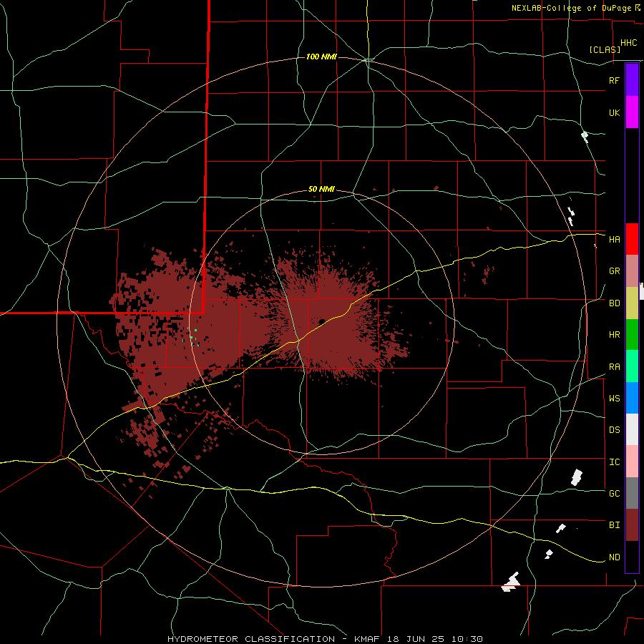The width and height of the screenshot is (644, 644).
Task: Click the BD legend label
Action: (x=614, y=303)
